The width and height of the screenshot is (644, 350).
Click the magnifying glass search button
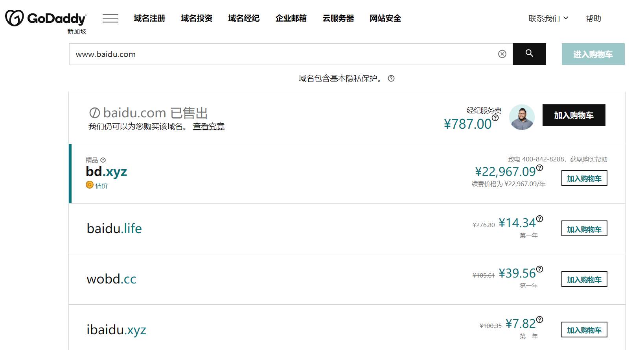point(529,54)
